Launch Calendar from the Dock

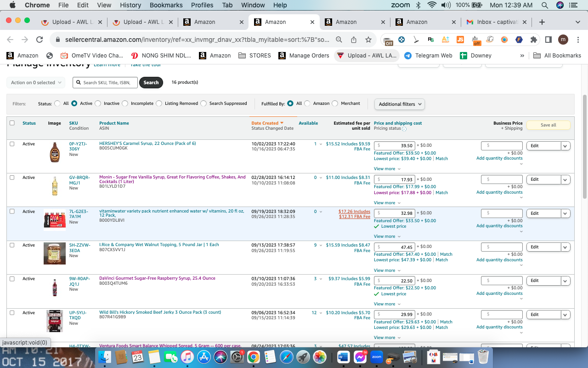[137, 357]
